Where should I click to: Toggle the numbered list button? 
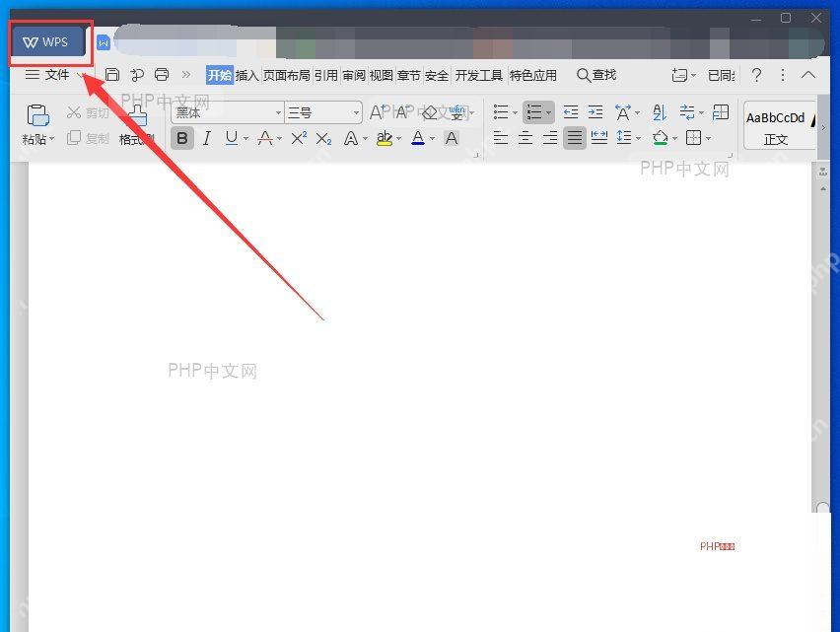[x=534, y=112]
